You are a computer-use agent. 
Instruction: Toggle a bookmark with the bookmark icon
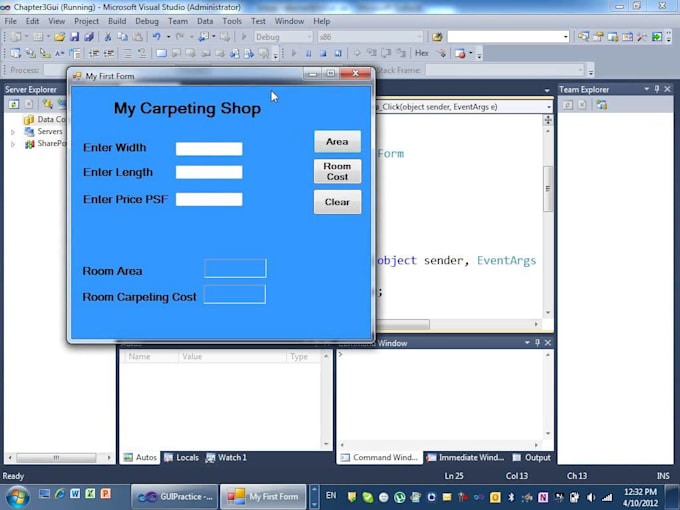point(161,53)
